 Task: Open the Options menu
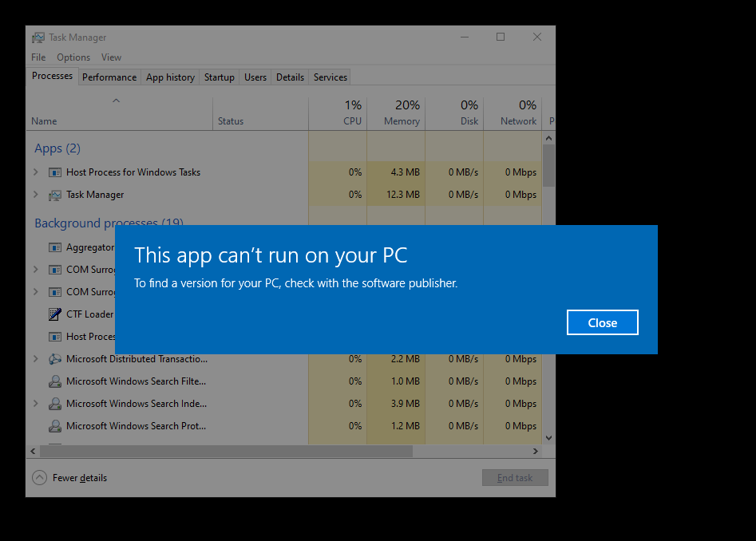73,57
